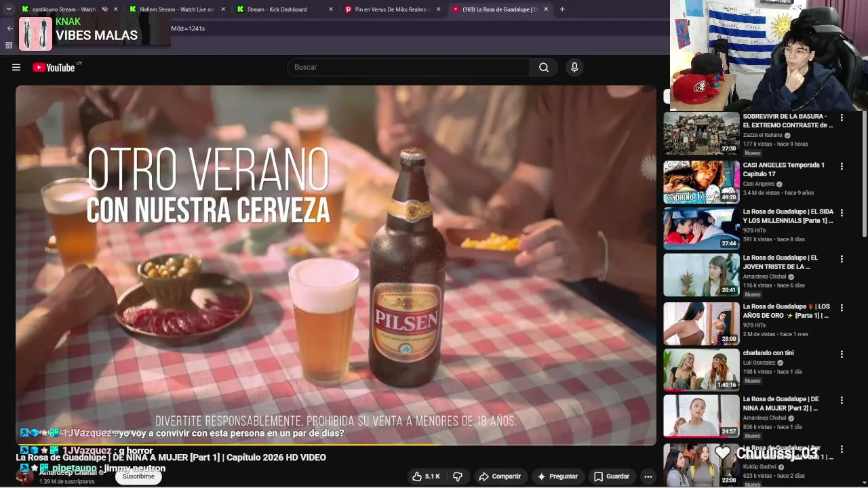Image resolution: width=868 pixels, height=488 pixels.
Task: Click the KNAK Vibes Malas album art
Action: 35,34
